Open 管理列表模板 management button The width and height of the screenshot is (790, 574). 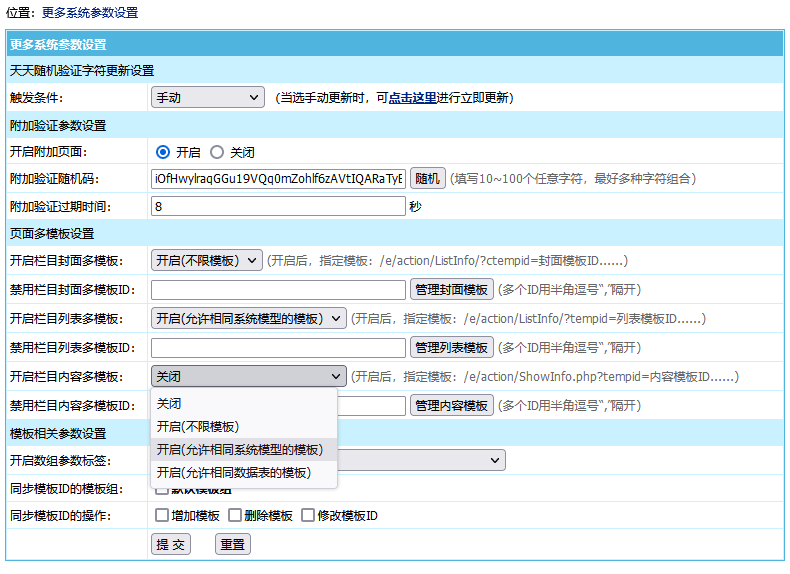[x=452, y=348]
